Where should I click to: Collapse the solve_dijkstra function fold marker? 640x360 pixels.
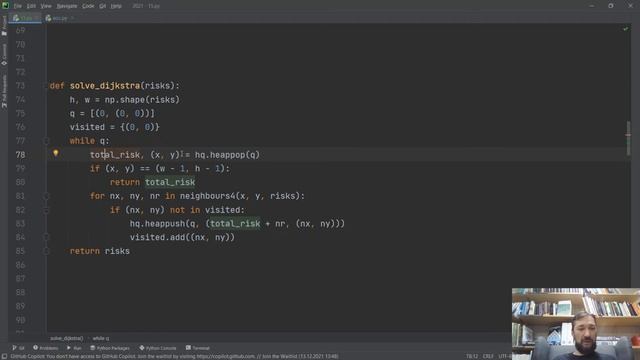point(46,86)
